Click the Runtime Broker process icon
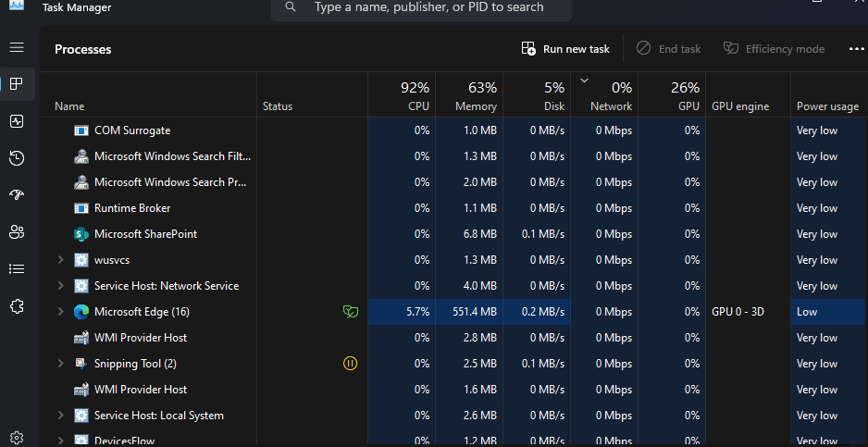868x447 pixels. (x=81, y=208)
